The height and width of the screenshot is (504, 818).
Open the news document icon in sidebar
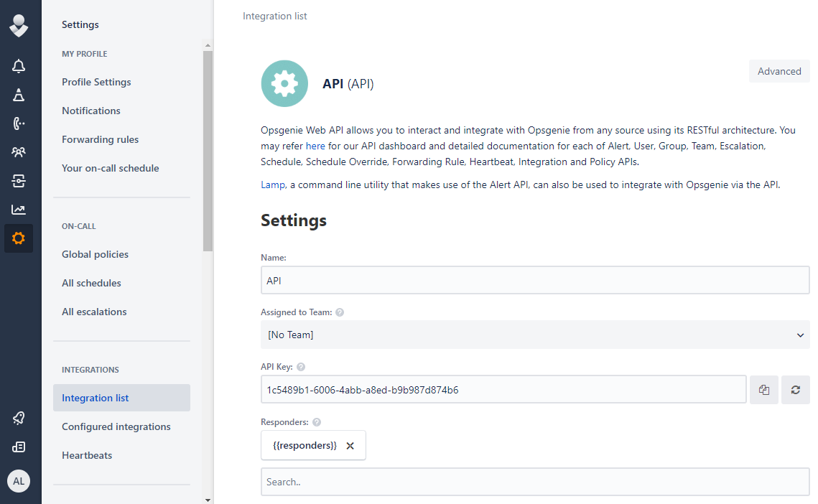pos(19,447)
